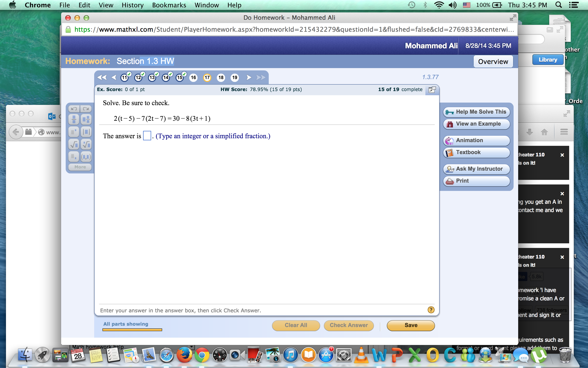Print this question
The height and width of the screenshot is (368, 588).
tap(476, 181)
